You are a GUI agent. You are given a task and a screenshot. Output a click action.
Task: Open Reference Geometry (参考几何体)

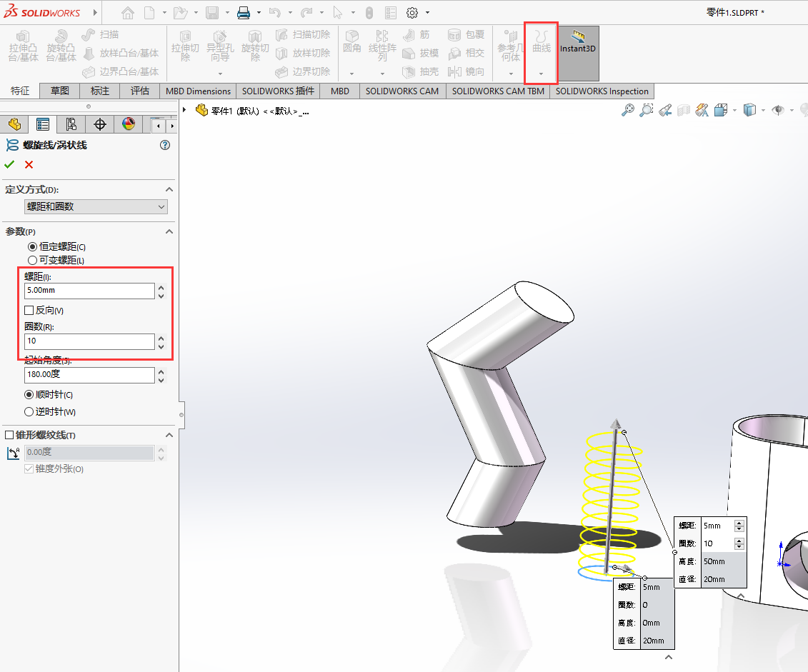510,46
